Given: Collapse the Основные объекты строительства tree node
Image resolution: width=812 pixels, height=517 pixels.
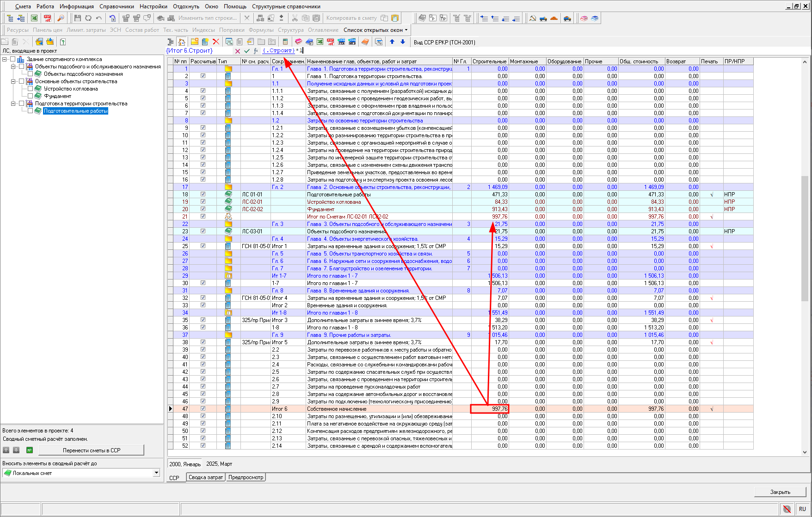Looking at the screenshot, I should click(x=13, y=81).
